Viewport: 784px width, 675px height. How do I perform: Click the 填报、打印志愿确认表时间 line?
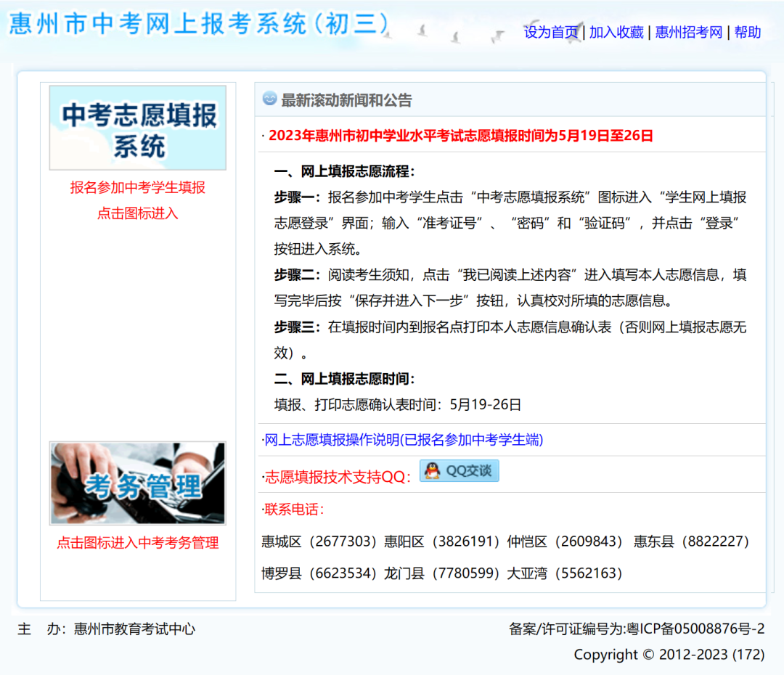[x=398, y=404]
